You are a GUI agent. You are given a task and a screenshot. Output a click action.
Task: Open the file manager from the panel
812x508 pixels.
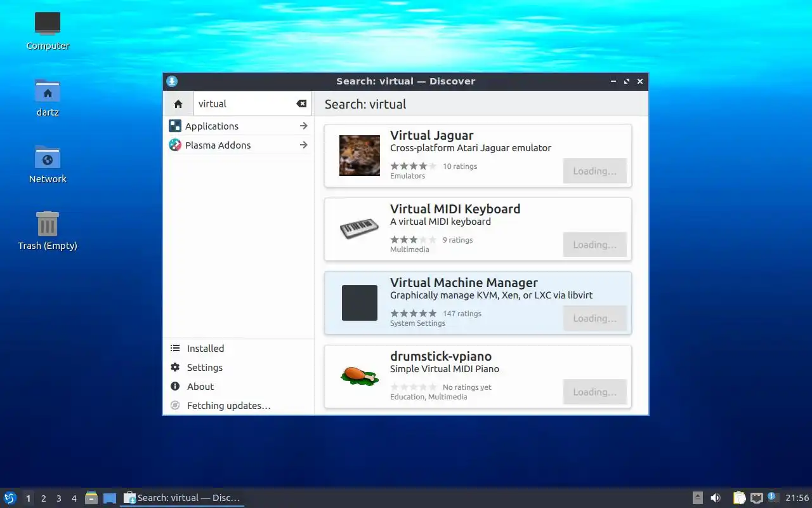(x=91, y=498)
